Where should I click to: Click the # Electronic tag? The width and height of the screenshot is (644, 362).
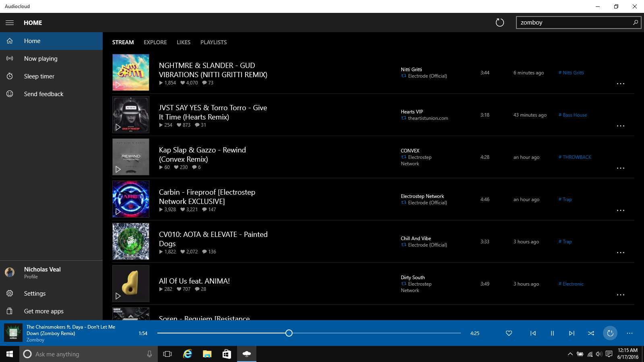[571, 284]
